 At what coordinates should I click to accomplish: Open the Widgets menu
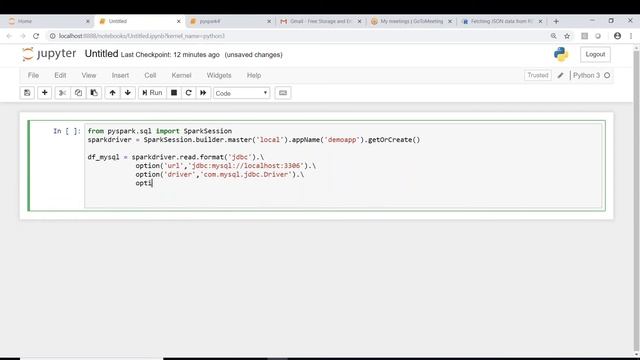tap(219, 76)
